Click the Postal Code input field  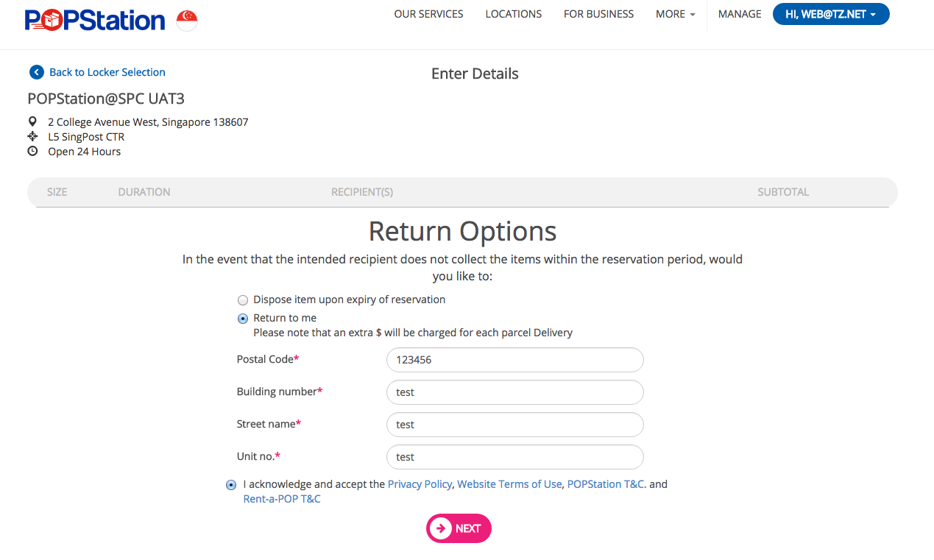click(x=515, y=360)
